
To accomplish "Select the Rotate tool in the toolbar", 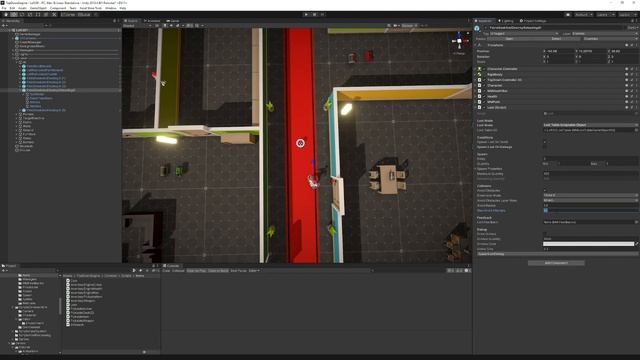I will [22, 15].
